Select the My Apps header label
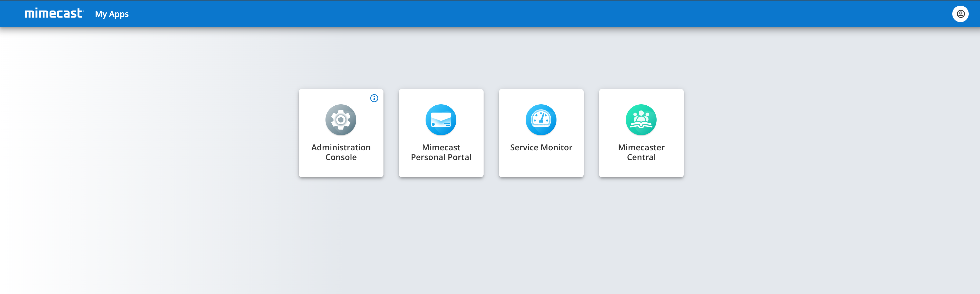The width and height of the screenshot is (980, 294). click(x=112, y=14)
